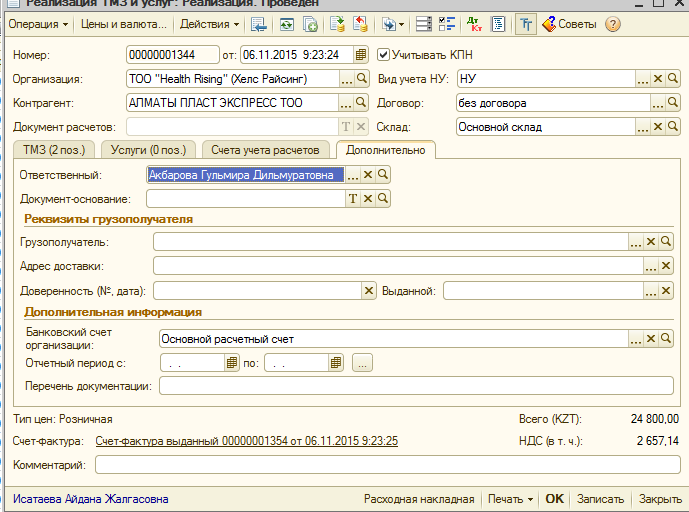Screen dimensions: 689x512
Task: Open Ответственный record with magnifier icon
Action: coord(383,175)
